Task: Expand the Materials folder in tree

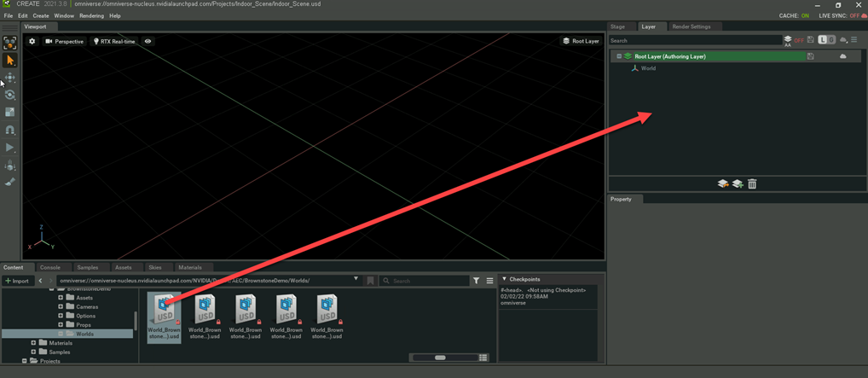Action: pyautogui.click(x=33, y=343)
